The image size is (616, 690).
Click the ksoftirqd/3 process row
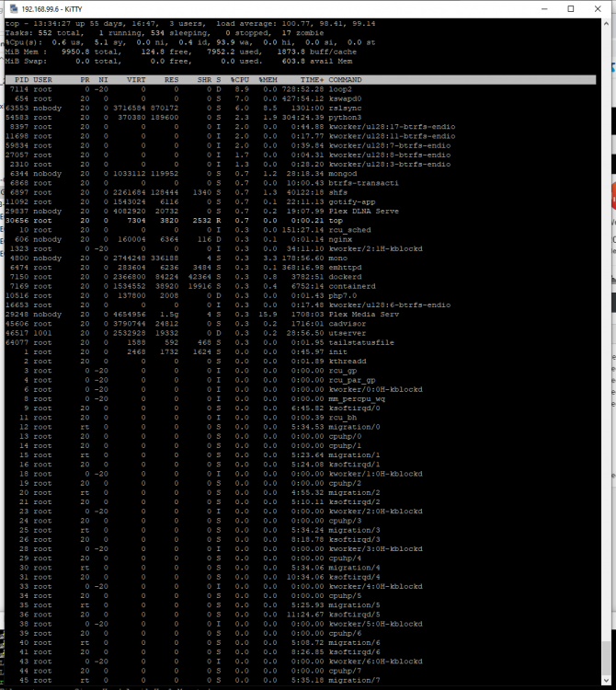(x=301, y=539)
